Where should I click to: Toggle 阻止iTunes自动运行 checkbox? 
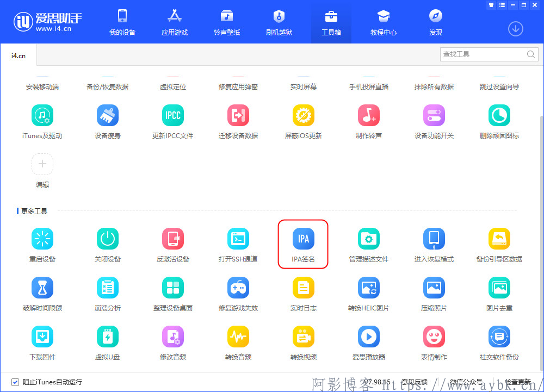tap(15, 382)
